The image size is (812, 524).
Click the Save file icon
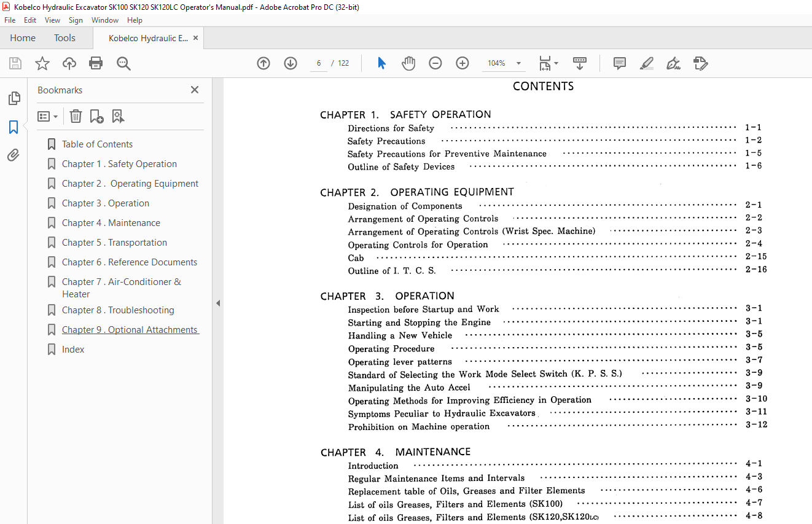(x=15, y=63)
